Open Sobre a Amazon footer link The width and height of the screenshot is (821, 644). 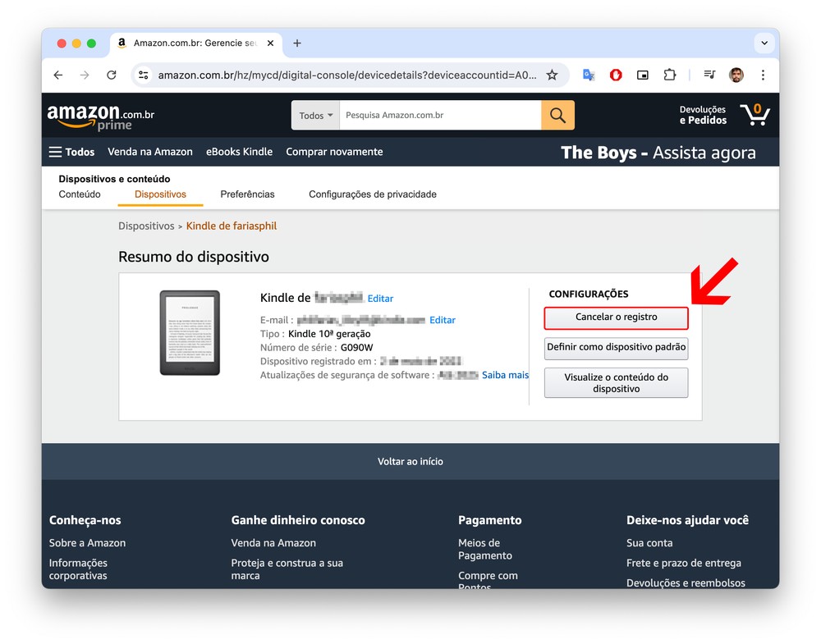click(x=88, y=543)
